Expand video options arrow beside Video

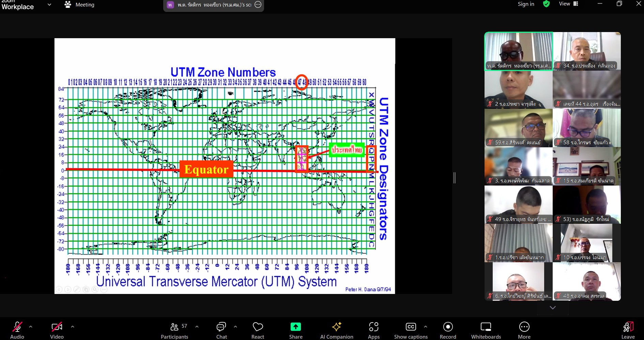click(73, 327)
